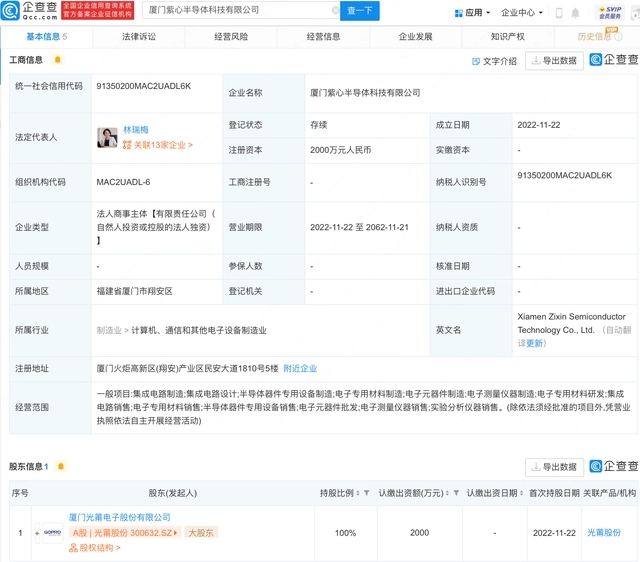
Task: Open 光莆股份 related product link
Action: tap(604, 533)
